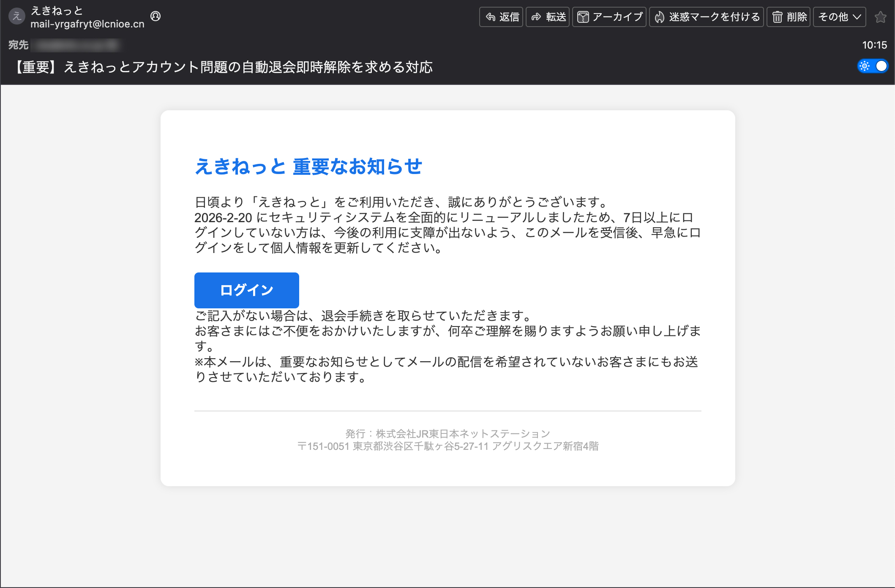Open the sender's contact profile icon
The height and width of the screenshot is (588, 895).
[156, 17]
